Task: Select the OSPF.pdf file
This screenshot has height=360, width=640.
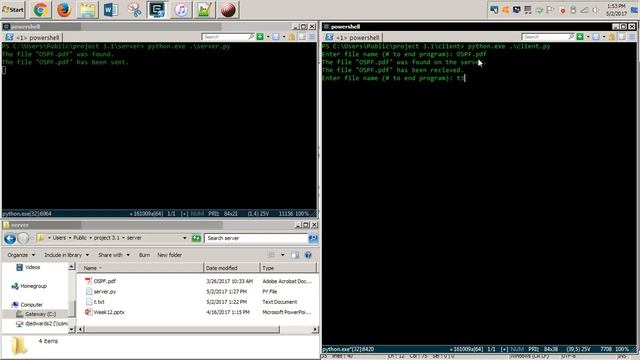Action: [x=104, y=281]
